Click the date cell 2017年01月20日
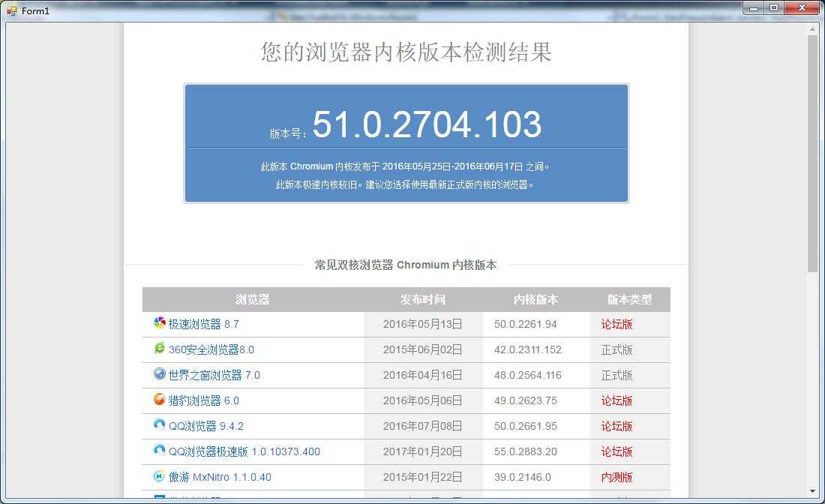This screenshot has width=825, height=504. pyautogui.click(x=423, y=452)
